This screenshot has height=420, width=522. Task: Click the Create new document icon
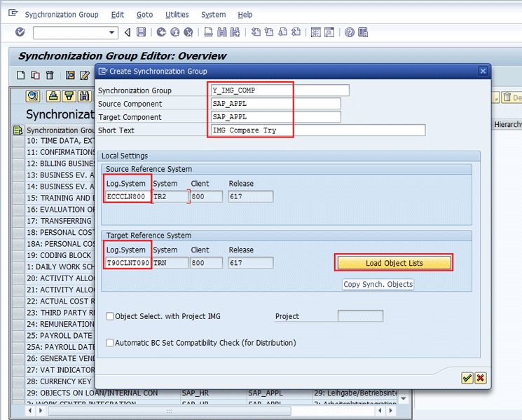20,76
